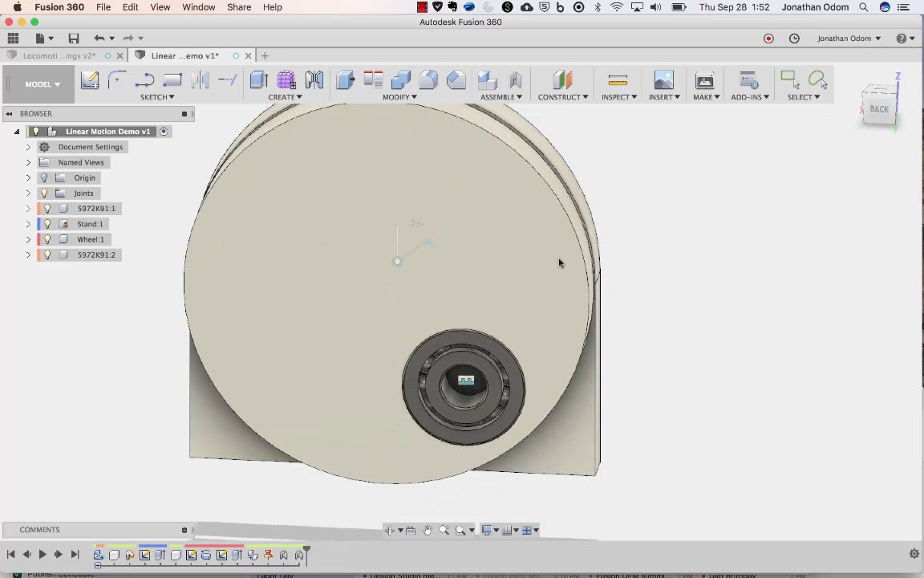Toggle the Origin folder lightbulb

click(45, 177)
